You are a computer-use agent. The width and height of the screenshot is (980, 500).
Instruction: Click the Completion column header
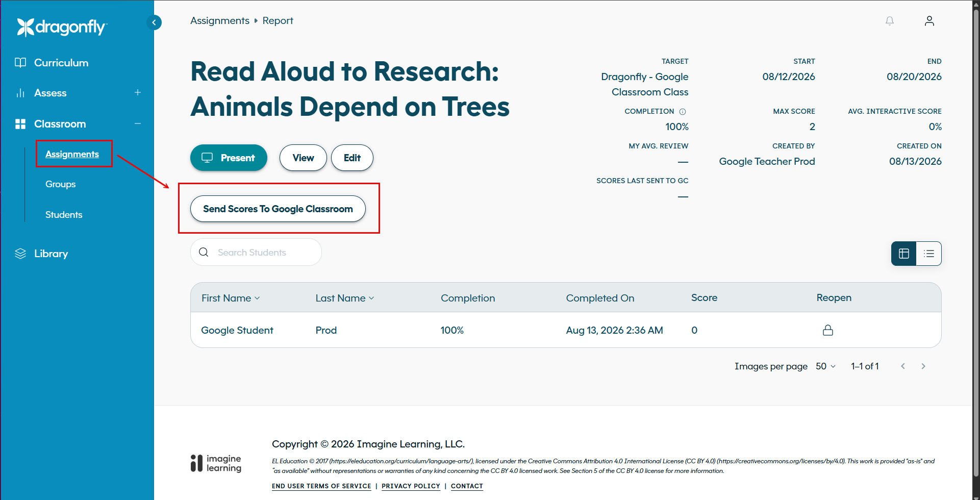point(468,298)
